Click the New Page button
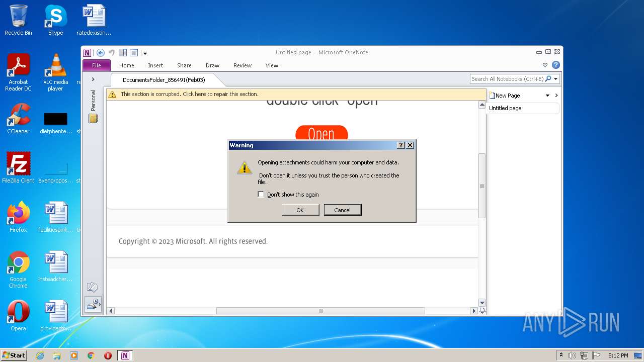 pyautogui.click(x=505, y=96)
